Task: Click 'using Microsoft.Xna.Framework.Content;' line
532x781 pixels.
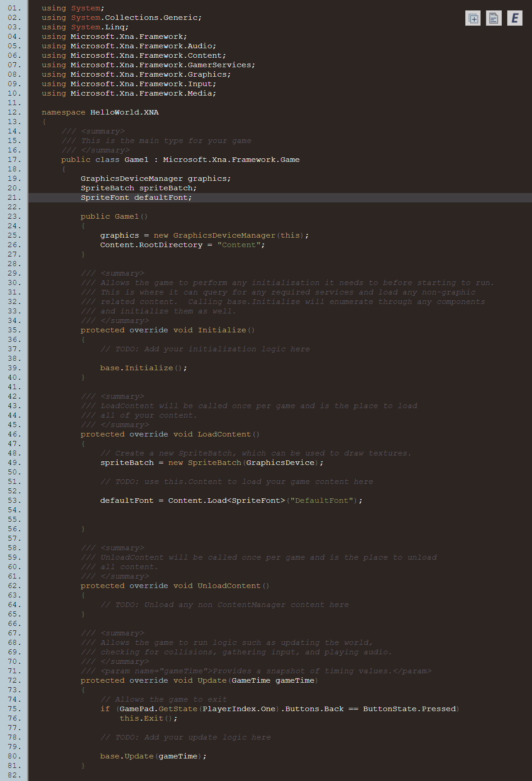Action: (x=134, y=55)
